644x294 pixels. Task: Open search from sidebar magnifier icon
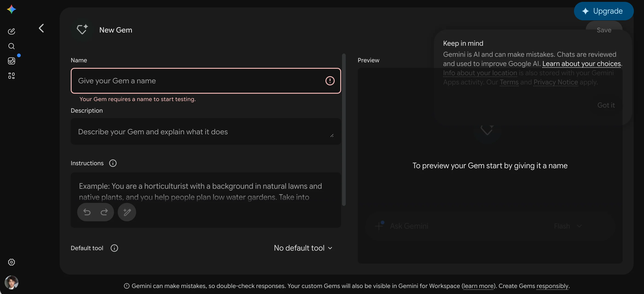(x=12, y=46)
